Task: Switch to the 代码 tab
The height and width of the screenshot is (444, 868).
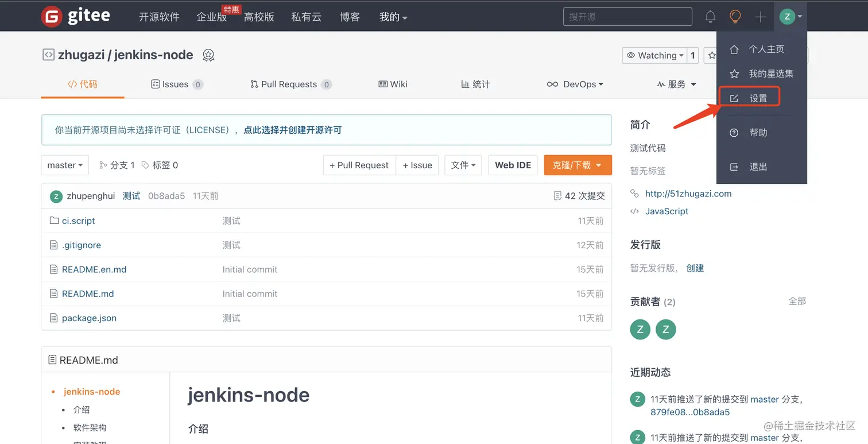Action: point(83,84)
